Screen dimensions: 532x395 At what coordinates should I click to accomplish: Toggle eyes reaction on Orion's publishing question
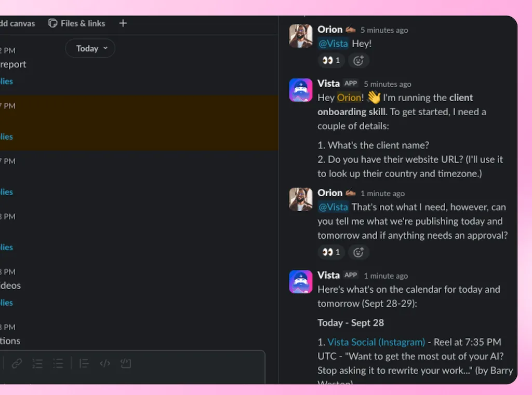[331, 252]
